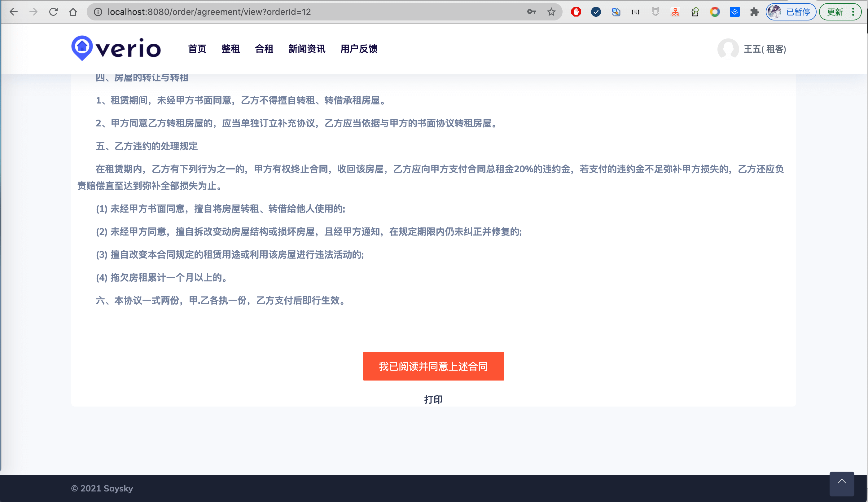This screenshot has height=502, width=868.
Task: Open saved passwords key icon
Action: coord(532,12)
